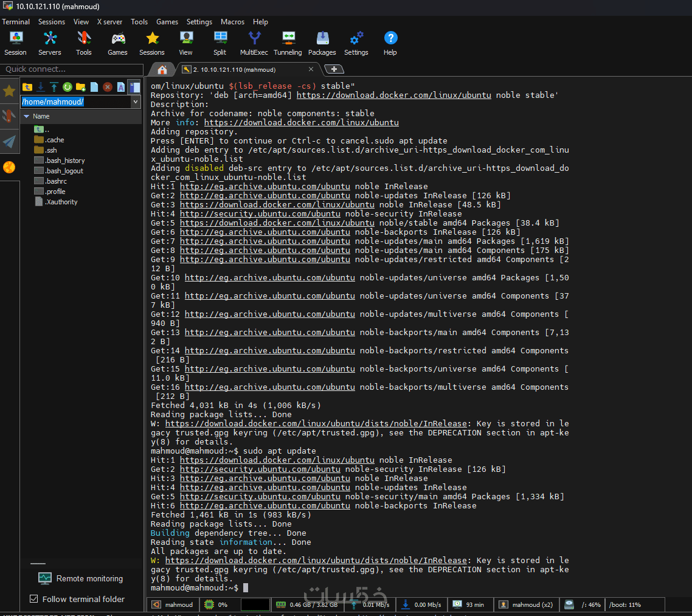Go to parent folder in SFTP toolbar
The height and width of the screenshot is (616, 692).
[x=27, y=87]
